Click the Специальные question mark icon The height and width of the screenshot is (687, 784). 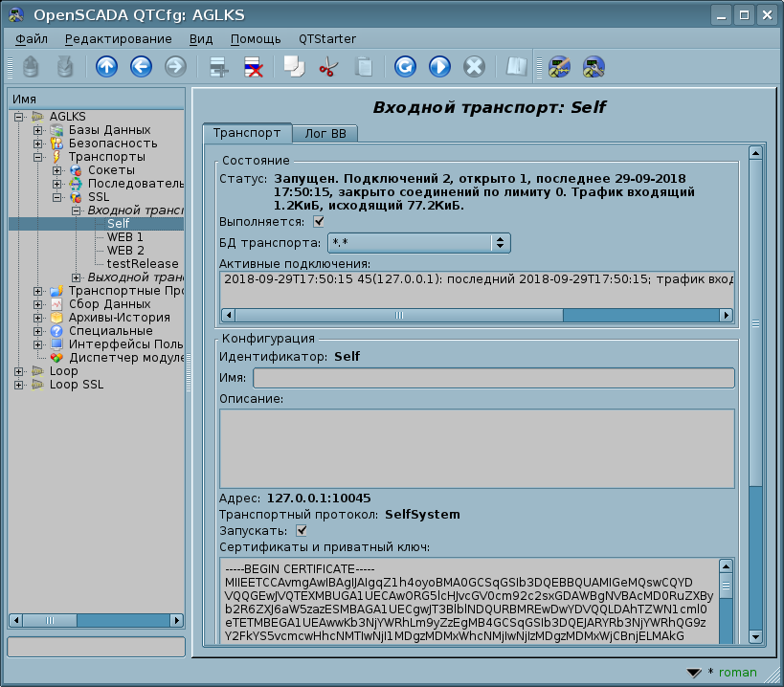coord(56,331)
